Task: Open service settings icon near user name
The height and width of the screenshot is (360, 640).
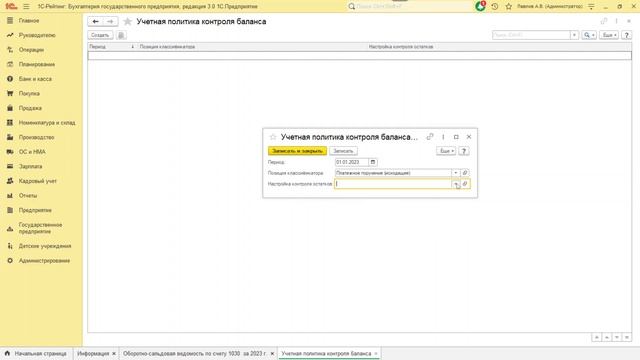Action: click(591, 7)
